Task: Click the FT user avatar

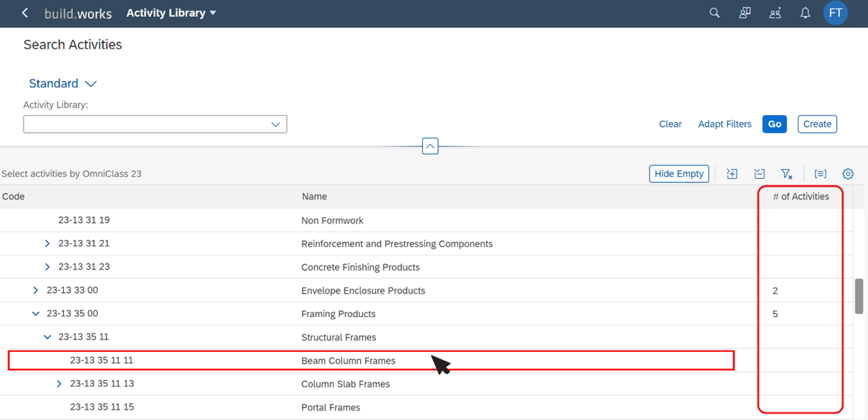Action: 835,13
